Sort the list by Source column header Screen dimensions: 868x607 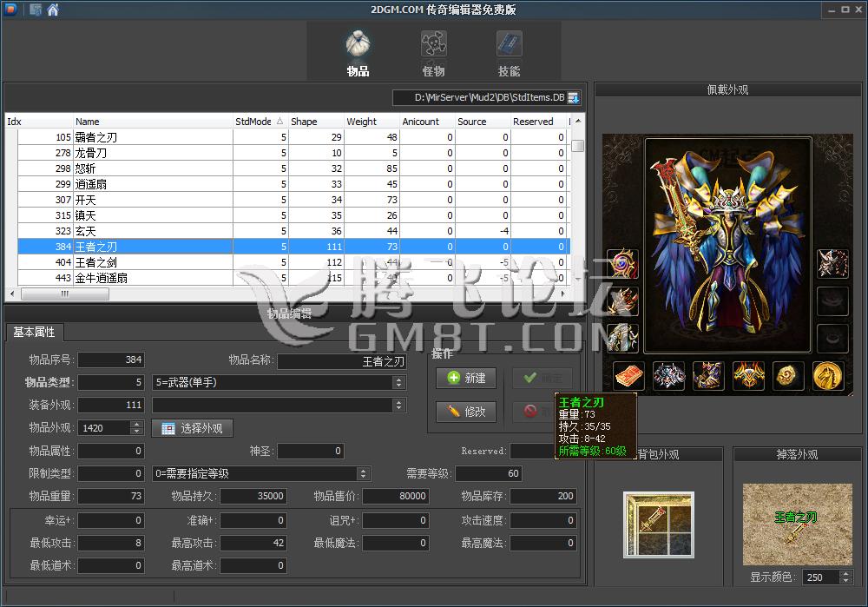point(483,122)
